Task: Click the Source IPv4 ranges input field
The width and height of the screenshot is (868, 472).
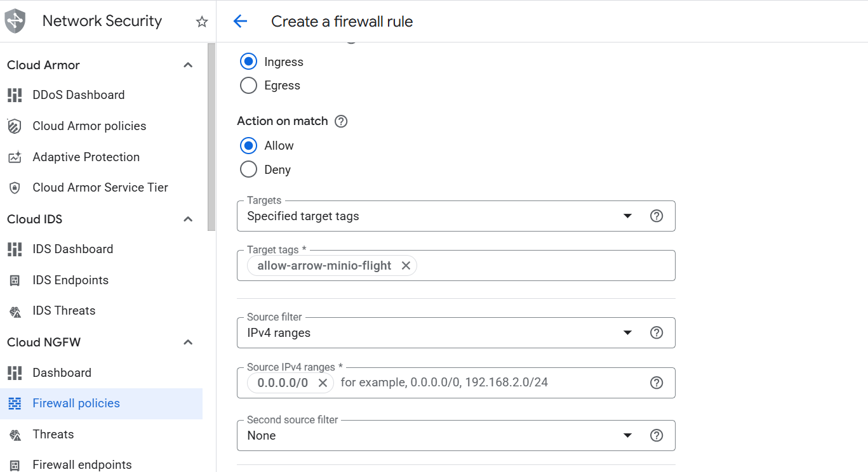Action: point(444,383)
